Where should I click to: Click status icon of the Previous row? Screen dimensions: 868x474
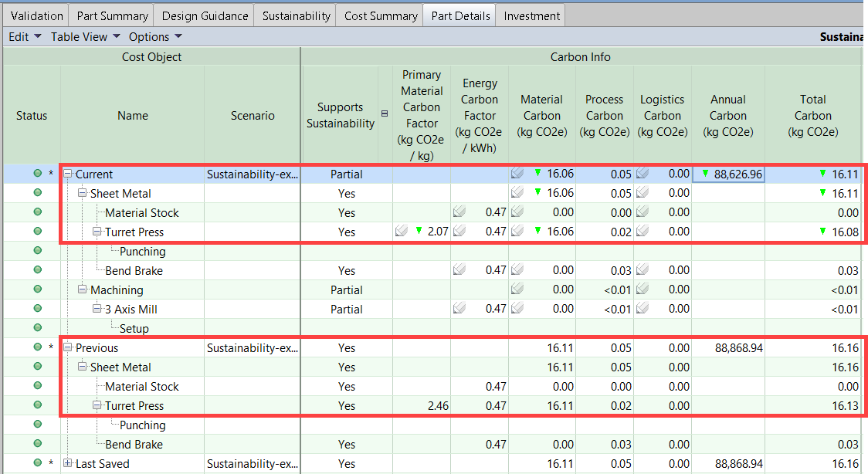click(x=38, y=347)
